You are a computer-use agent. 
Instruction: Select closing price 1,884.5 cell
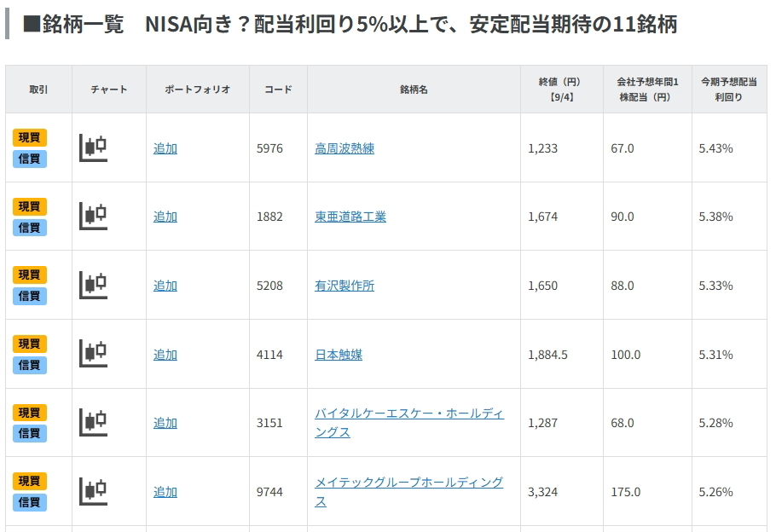(x=562, y=355)
